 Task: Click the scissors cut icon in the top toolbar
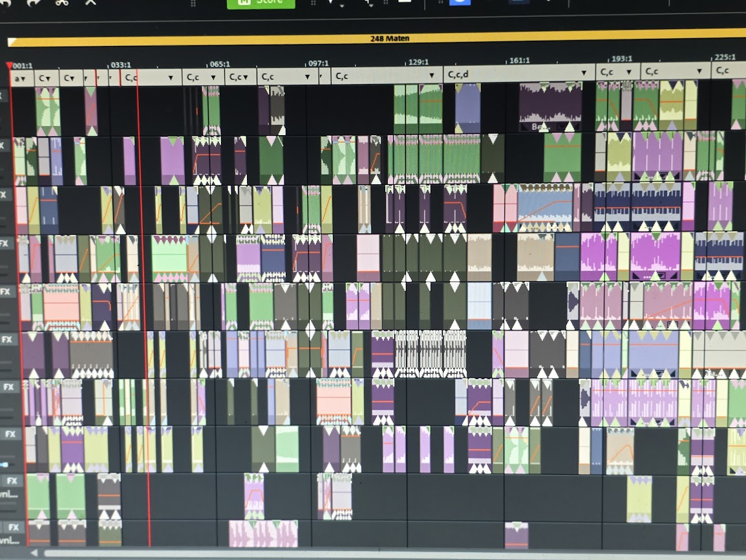pyautogui.click(x=62, y=2)
